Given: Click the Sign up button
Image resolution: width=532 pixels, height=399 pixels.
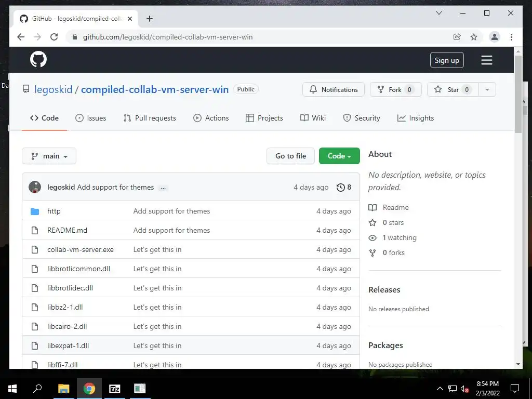Looking at the screenshot, I should click(x=447, y=60).
